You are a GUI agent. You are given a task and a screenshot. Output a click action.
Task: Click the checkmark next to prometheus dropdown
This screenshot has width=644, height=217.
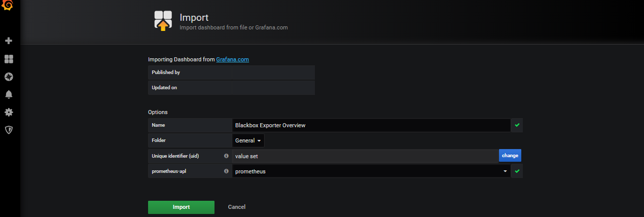click(517, 171)
